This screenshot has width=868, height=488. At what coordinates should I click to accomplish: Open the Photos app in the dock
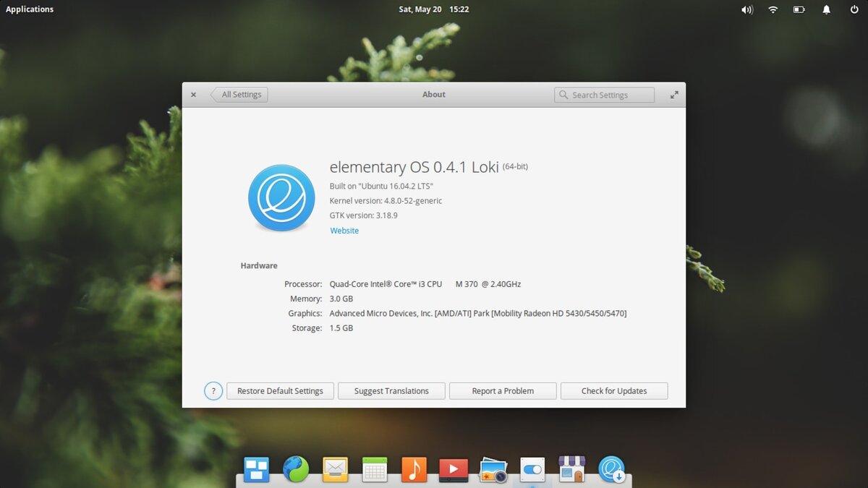pos(493,470)
